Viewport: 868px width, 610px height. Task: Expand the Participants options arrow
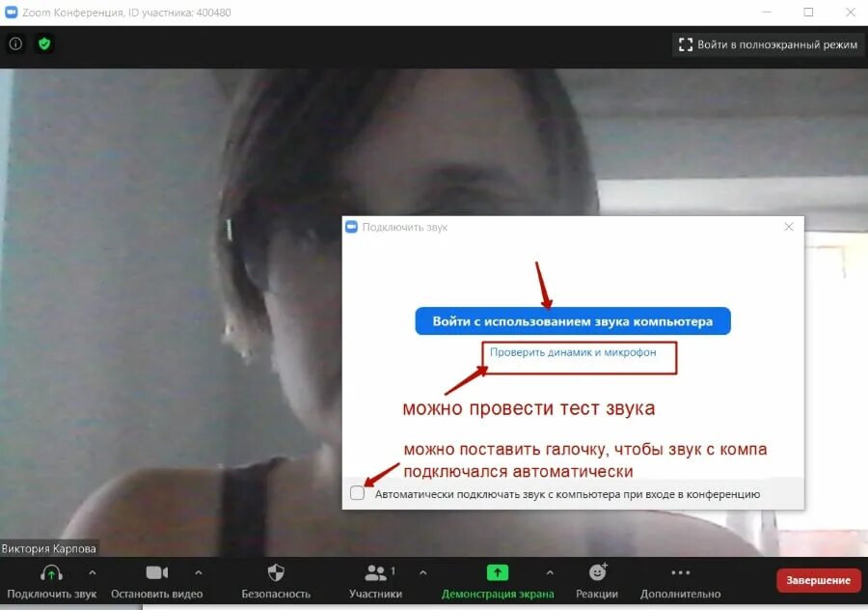(423, 572)
